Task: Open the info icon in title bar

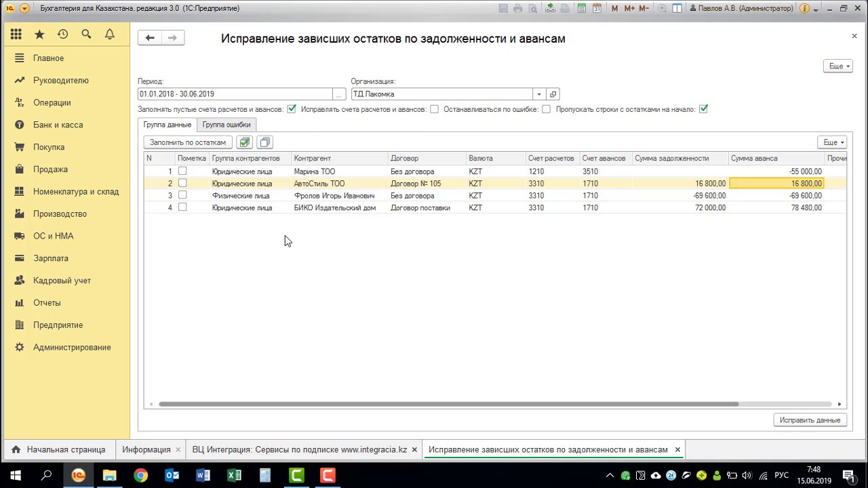Action: [804, 8]
